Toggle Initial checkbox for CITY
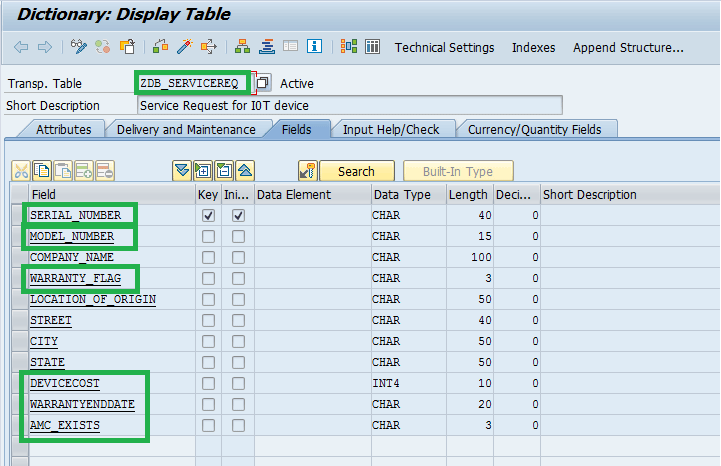 [x=238, y=341]
